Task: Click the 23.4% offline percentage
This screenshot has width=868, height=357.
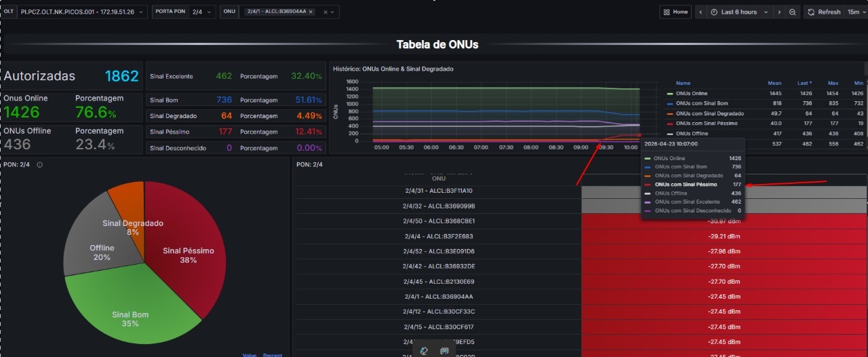Action: click(96, 145)
